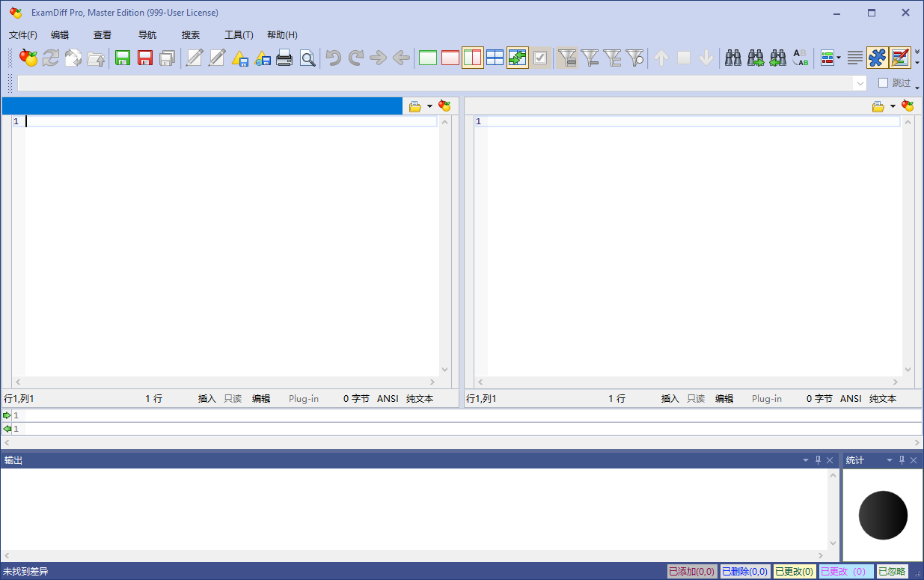Screen dimensions: 924x580
Task: Redo the last undone edit
Action: (356, 58)
